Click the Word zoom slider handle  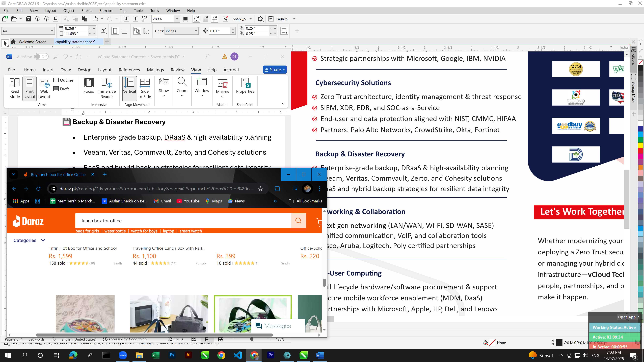tap(252, 339)
